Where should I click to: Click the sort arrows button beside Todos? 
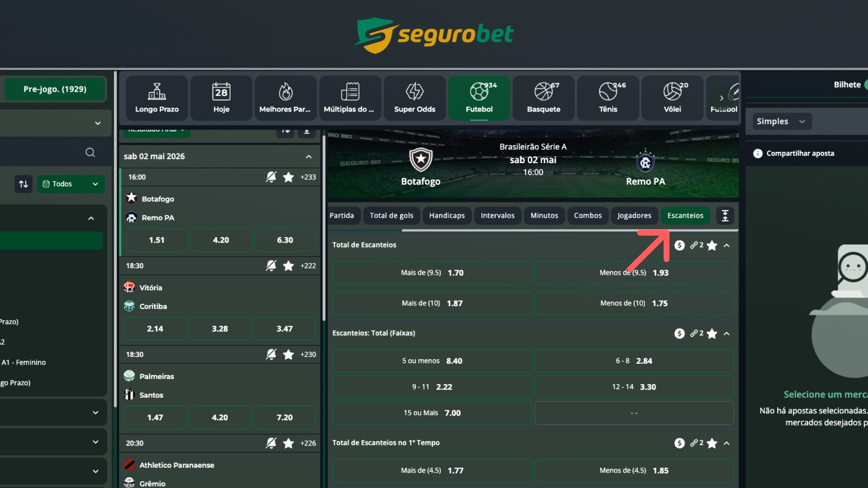click(x=24, y=184)
